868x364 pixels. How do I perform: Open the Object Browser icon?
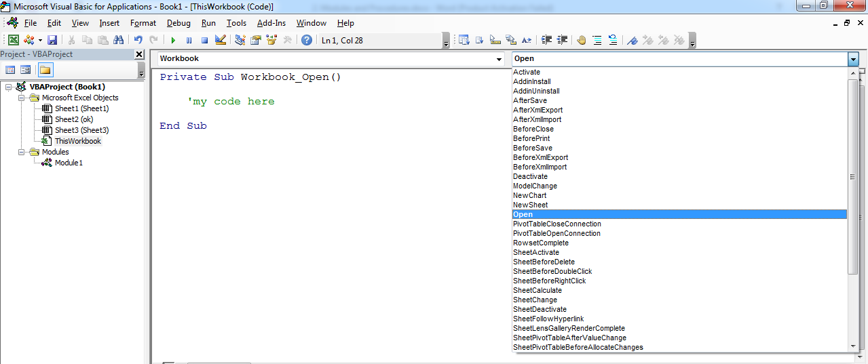(271, 40)
